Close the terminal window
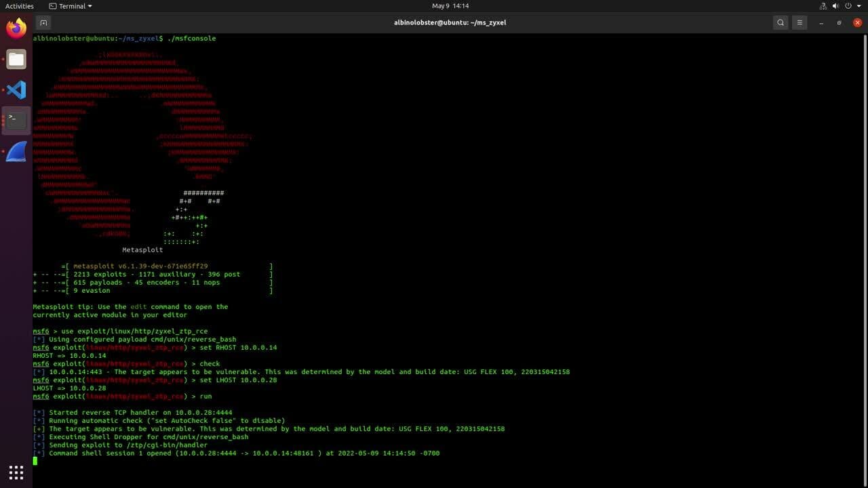This screenshot has height=488, width=868. point(857,22)
